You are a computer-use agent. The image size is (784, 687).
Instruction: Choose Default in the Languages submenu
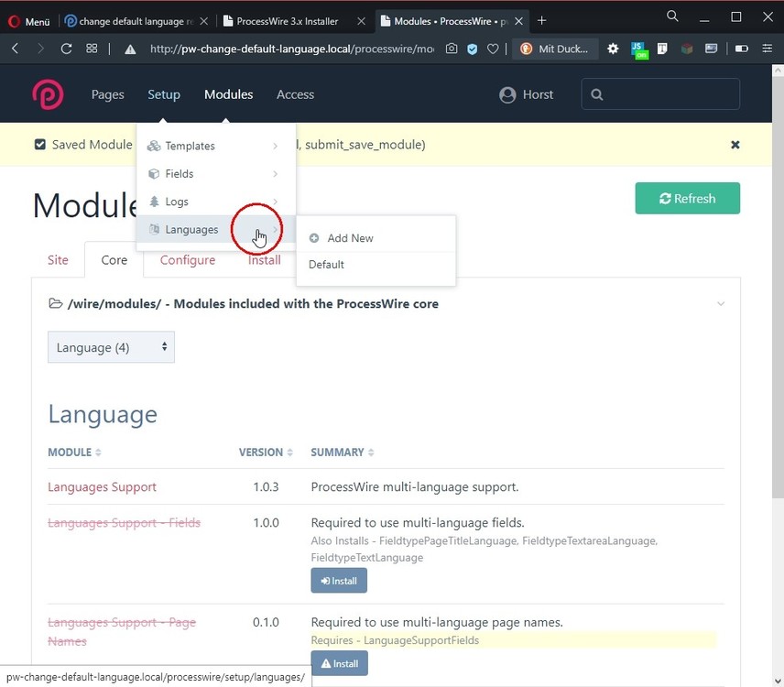(x=376, y=265)
